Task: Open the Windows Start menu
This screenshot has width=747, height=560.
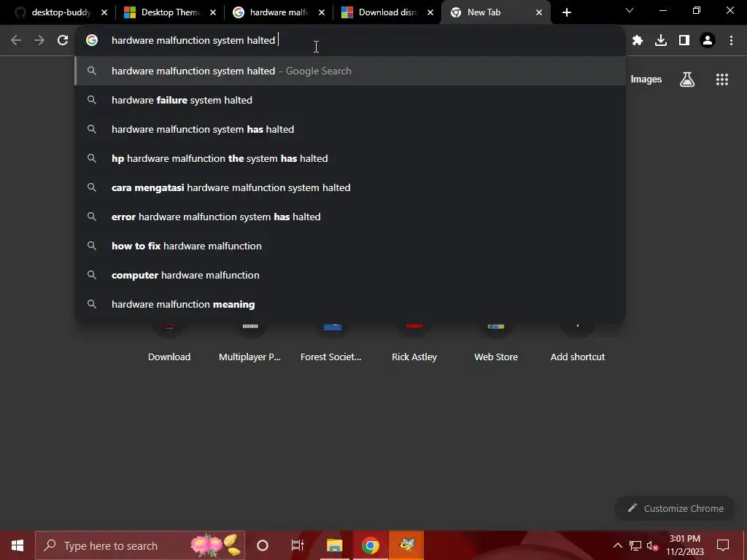Action: (x=18, y=545)
